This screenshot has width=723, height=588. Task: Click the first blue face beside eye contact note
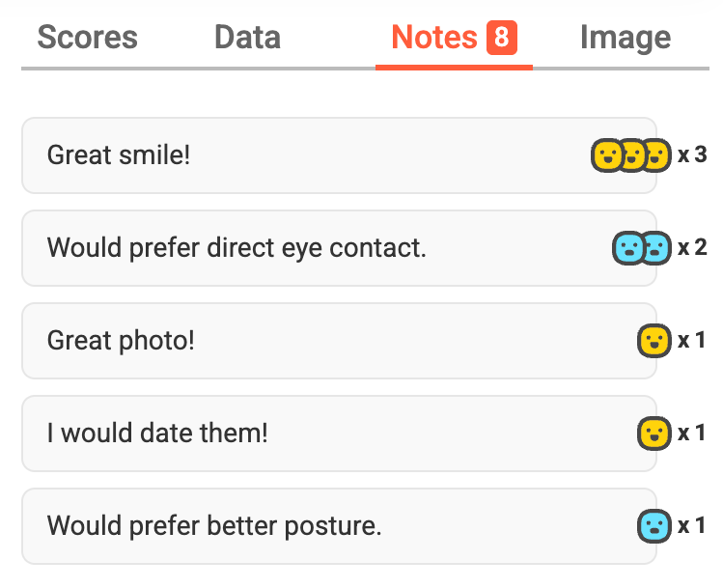[x=627, y=248]
